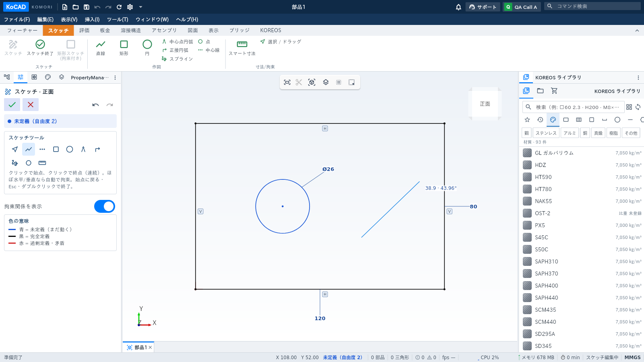Pick the ruler dimension tool in スケッチツール
644x362 pixels.
(x=42, y=163)
